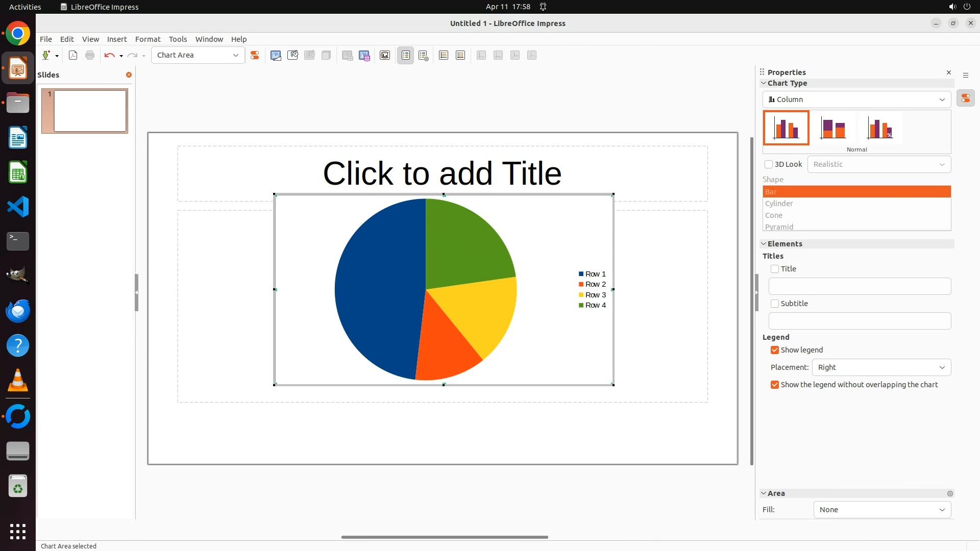
Task: Click the Undo arrow icon
Action: (109, 55)
